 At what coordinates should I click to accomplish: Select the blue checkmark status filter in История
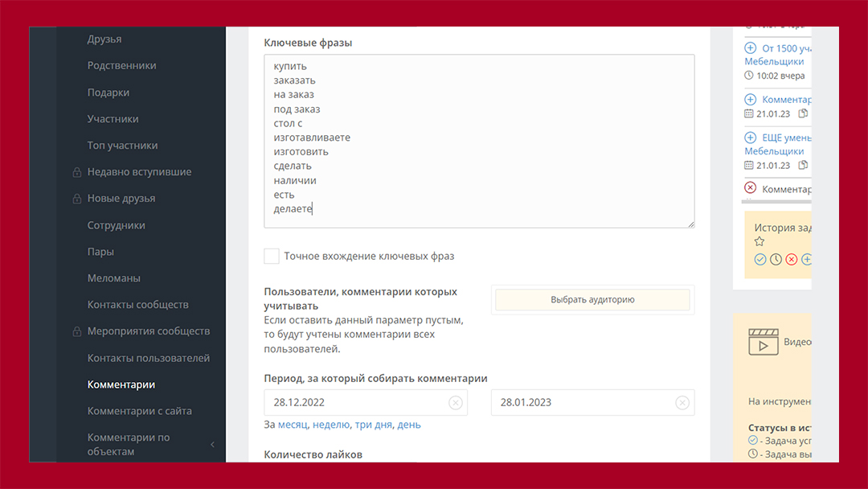[760, 259]
